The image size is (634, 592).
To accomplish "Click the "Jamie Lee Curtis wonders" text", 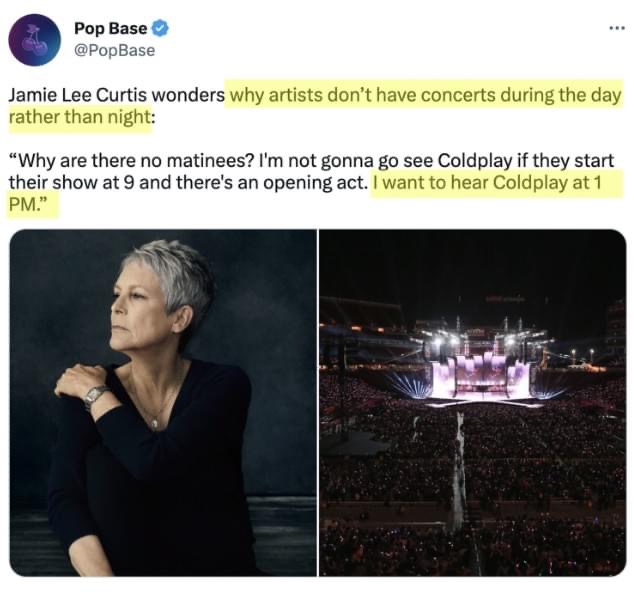I will click(x=116, y=97).
